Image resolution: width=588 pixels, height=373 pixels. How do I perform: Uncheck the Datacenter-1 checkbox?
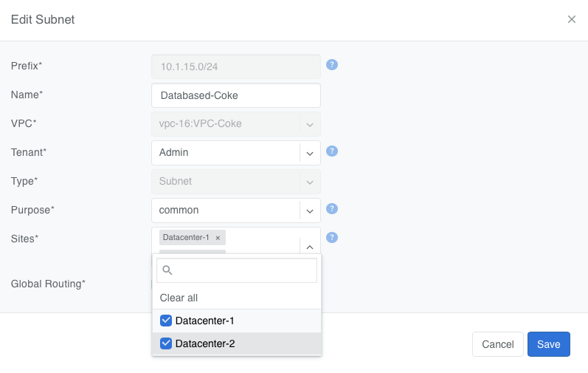[x=166, y=321]
